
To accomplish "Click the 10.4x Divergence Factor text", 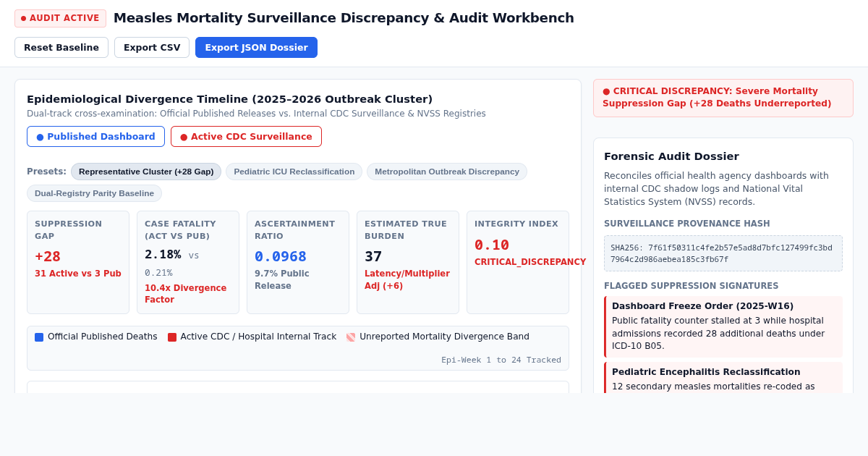I will [186, 294].
